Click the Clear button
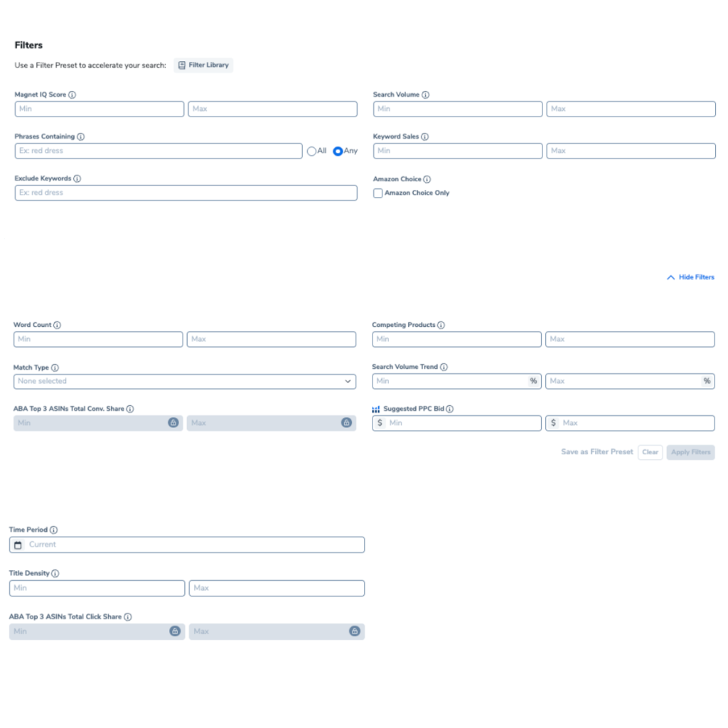This screenshot has width=728, height=728. pyautogui.click(x=650, y=452)
